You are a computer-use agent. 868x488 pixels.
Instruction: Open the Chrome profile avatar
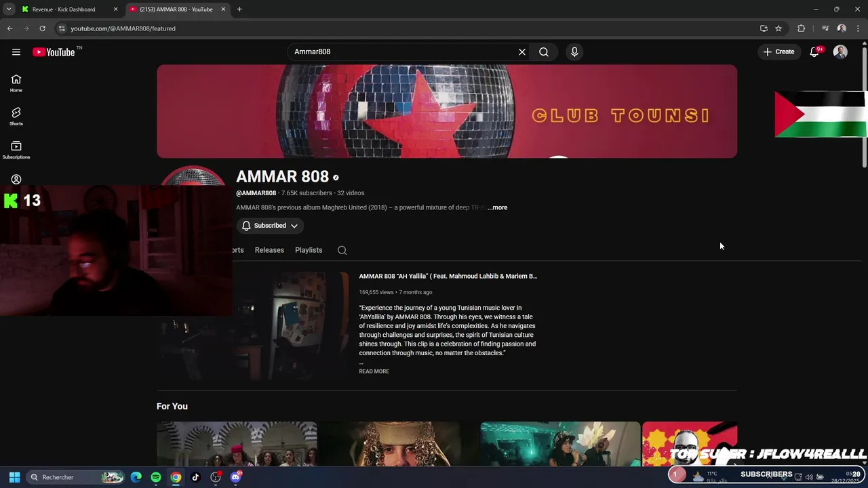[x=842, y=28]
